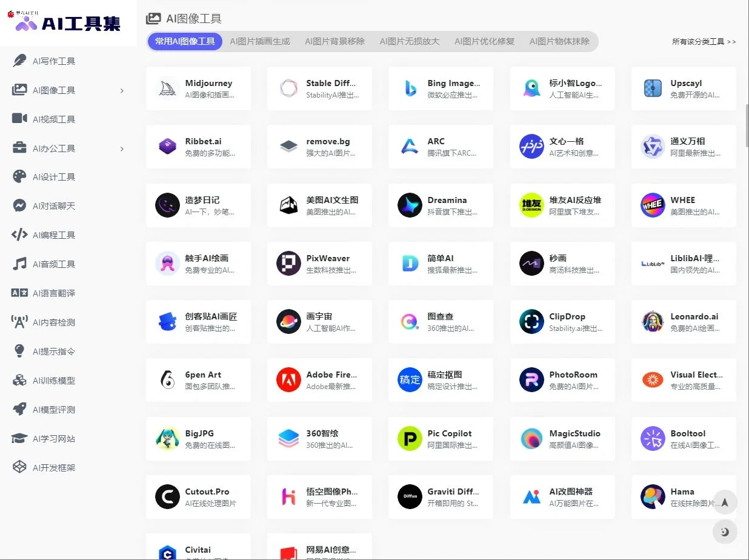Switch to the AI图片背景移除 tab

coord(335,41)
